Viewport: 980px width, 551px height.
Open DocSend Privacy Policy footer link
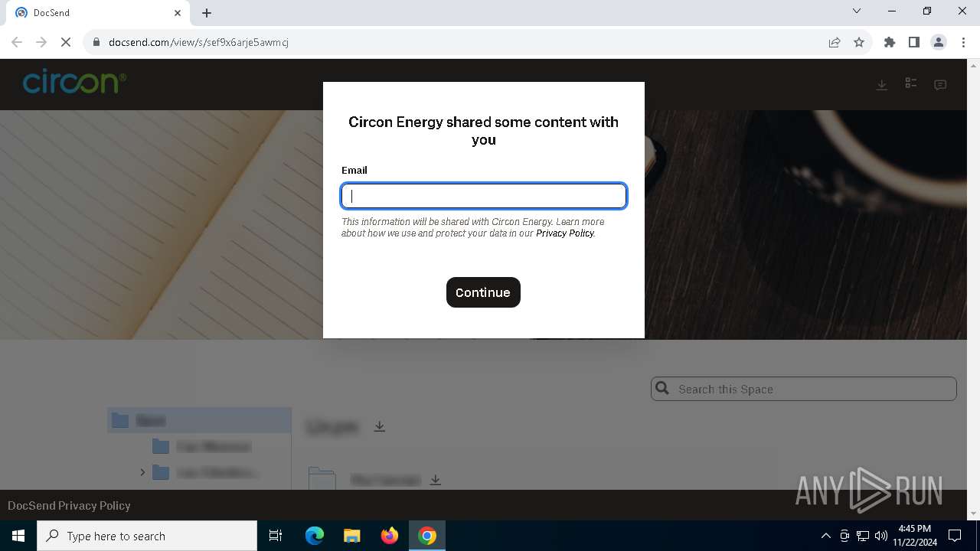[69, 505]
